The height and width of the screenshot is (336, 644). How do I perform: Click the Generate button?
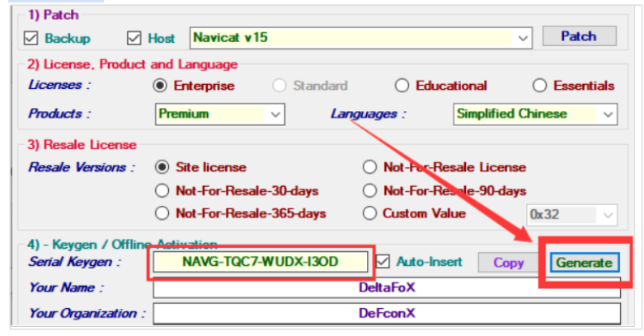point(585,263)
